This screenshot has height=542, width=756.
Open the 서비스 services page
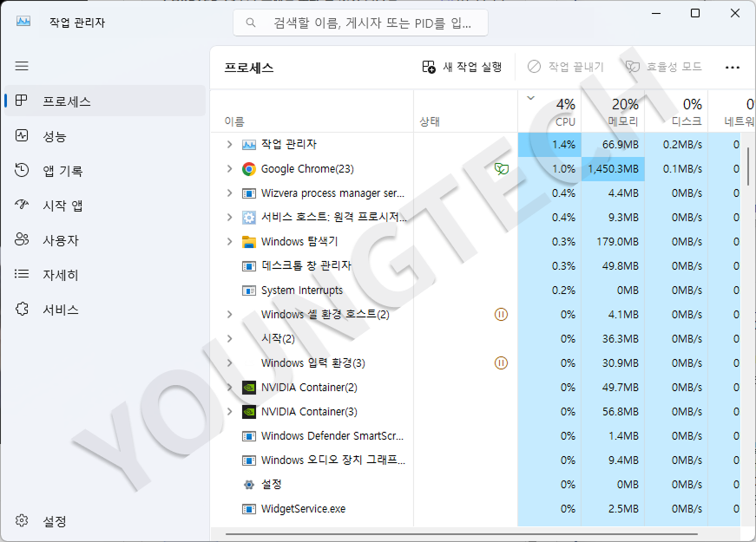105,310
